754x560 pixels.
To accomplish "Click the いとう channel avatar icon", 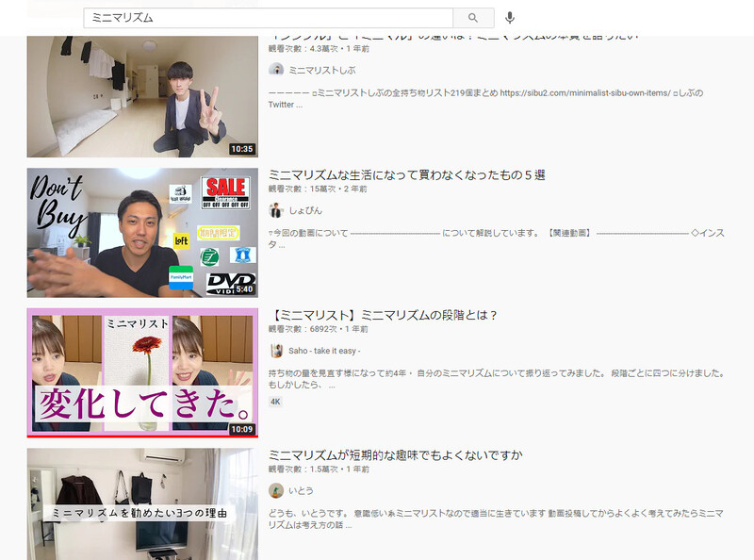I will (x=276, y=490).
